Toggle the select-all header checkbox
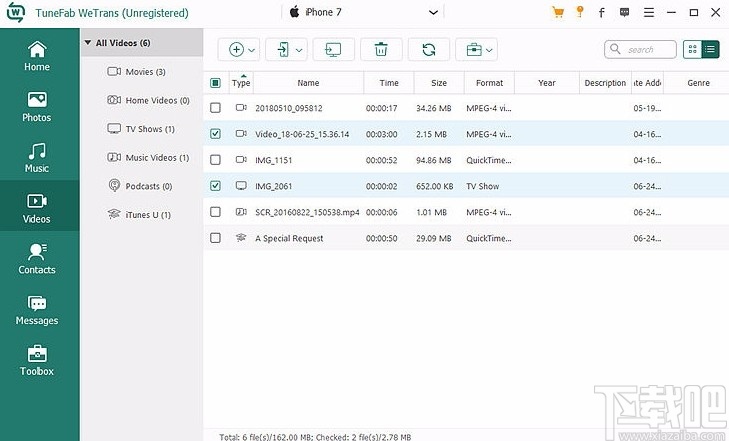The width and height of the screenshot is (729, 441). pos(215,83)
